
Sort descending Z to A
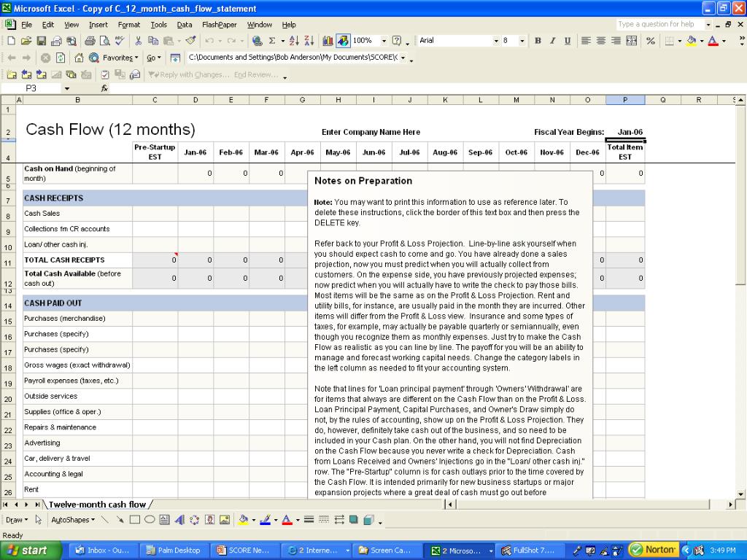(x=309, y=41)
